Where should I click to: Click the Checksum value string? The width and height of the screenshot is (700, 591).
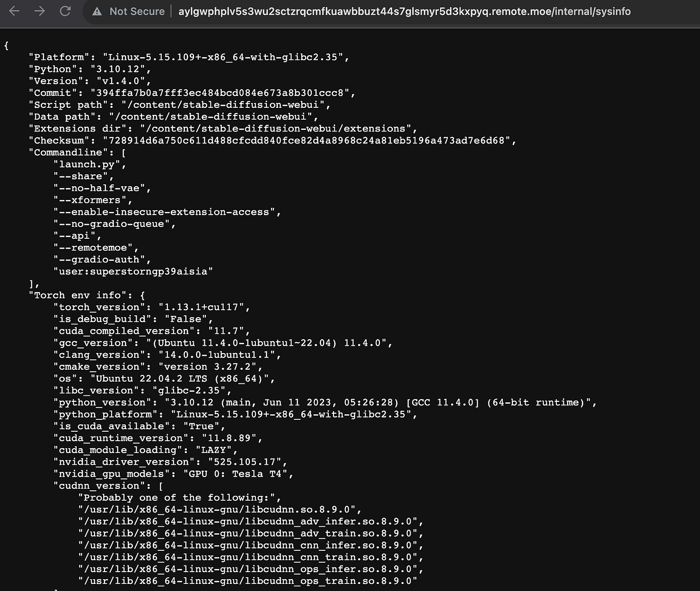point(306,140)
